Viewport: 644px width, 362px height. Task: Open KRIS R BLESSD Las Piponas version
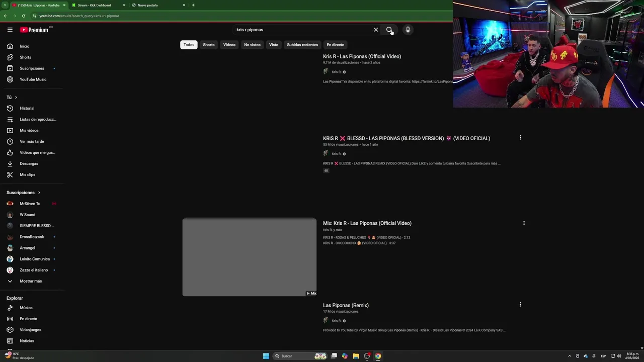click(407, 138)
